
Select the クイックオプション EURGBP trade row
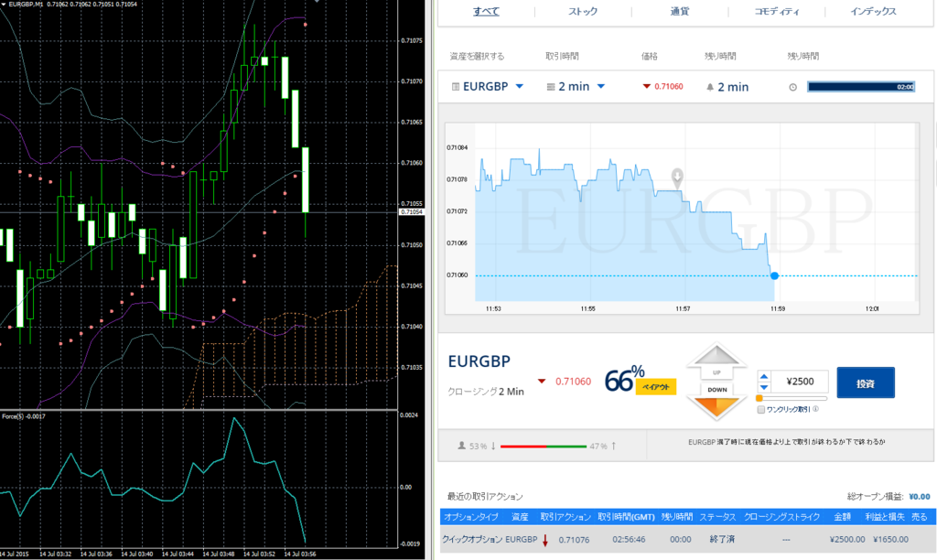tap(687, 539)
